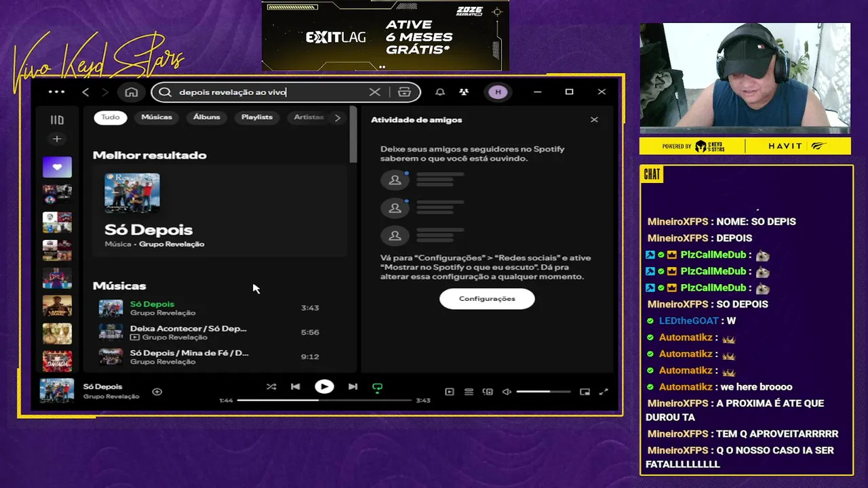Expand Your Library sidebar icon
Screen dimensions: 868x488
pos(57,120)
